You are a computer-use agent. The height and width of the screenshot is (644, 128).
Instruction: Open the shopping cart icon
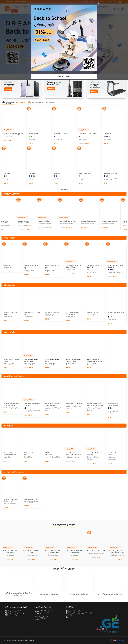point(122,9)
